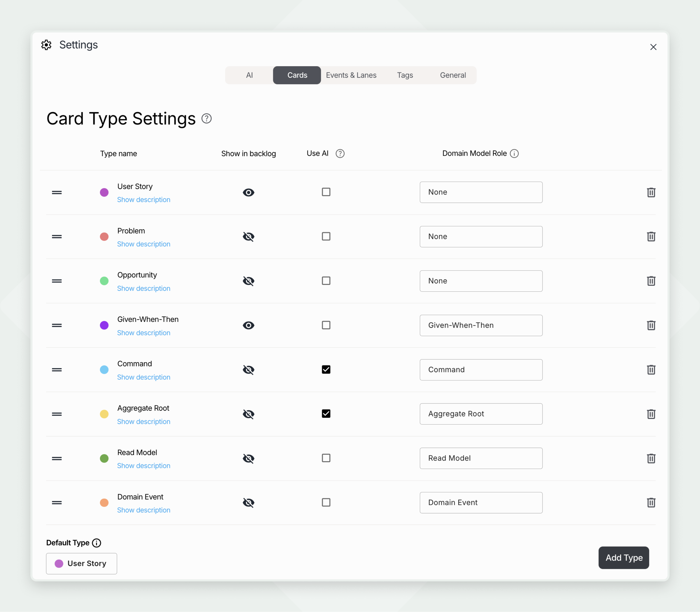Delete the Read Model card type
The width and height of the screenshot is (700, 612).
pos(651,458)
